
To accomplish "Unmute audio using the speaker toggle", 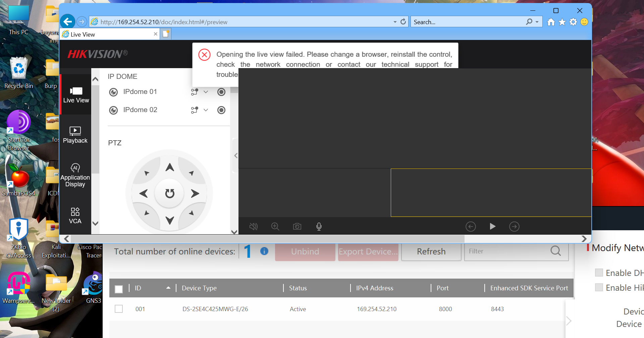I will (254, 226).
